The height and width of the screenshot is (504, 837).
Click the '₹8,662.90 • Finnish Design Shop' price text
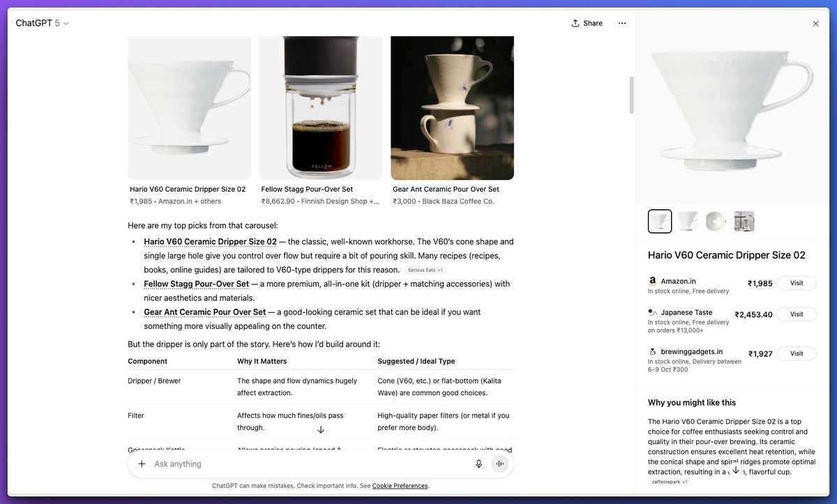[320, 201]
